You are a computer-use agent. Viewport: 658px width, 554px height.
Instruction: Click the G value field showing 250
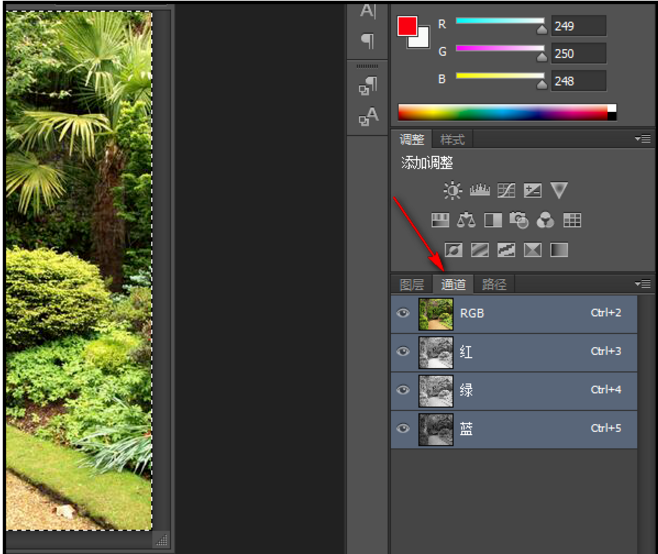pyautogui.click(x=579, y=53)
